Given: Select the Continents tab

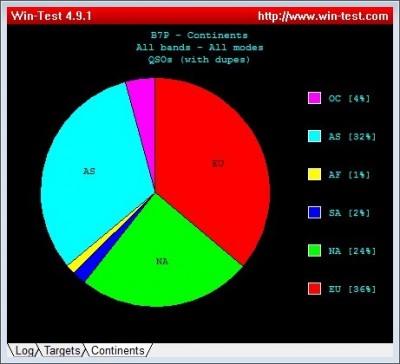Looking at the screenshot, I should pos(118,350).
